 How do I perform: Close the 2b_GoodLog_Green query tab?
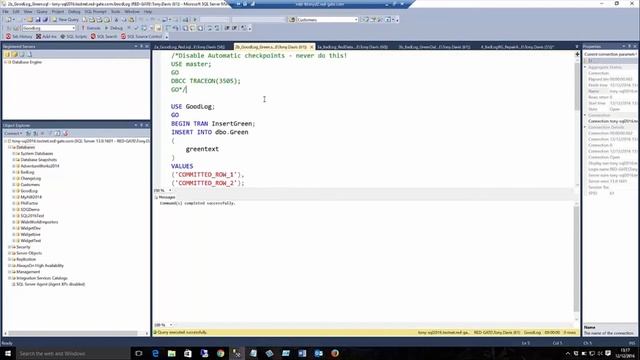pos(311,47)
